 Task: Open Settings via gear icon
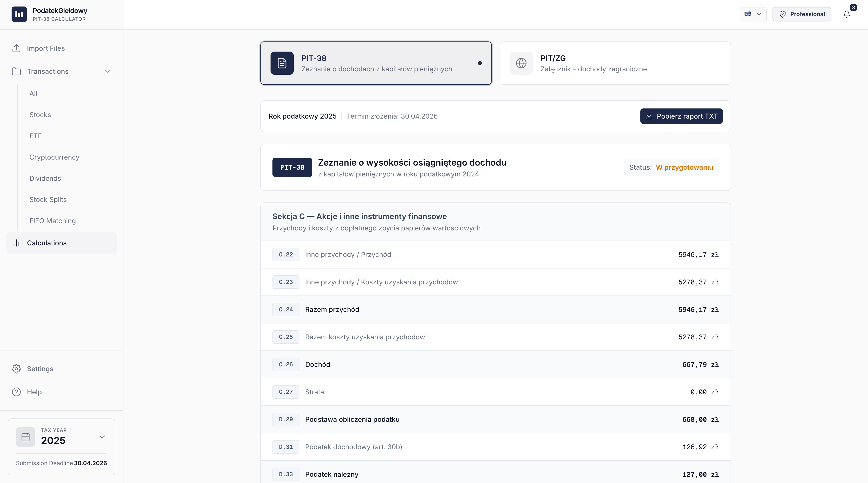(x=16, y=369)
